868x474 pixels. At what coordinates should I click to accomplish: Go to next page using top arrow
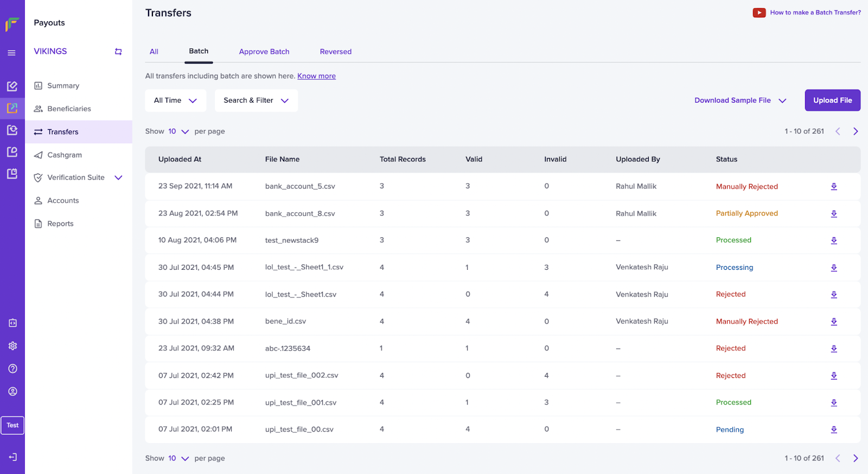pyautogui.click(x=856, y=131)
